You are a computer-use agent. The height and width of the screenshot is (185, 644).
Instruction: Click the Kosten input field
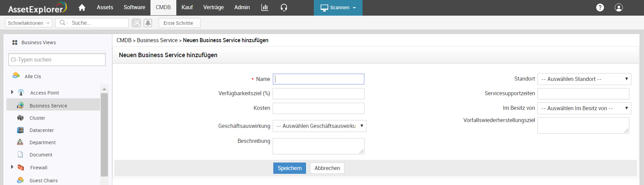(319, 108)
